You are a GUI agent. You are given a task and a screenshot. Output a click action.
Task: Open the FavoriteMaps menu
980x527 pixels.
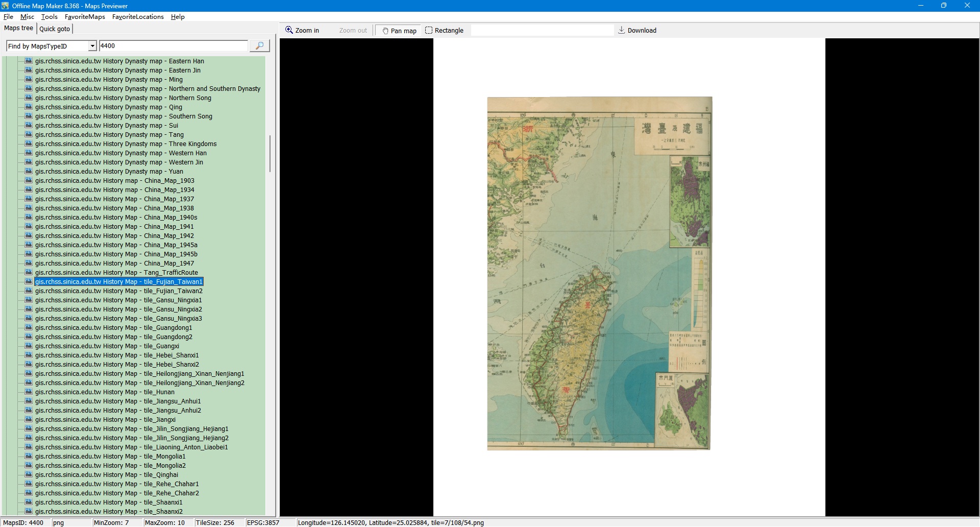coord(85,17)
